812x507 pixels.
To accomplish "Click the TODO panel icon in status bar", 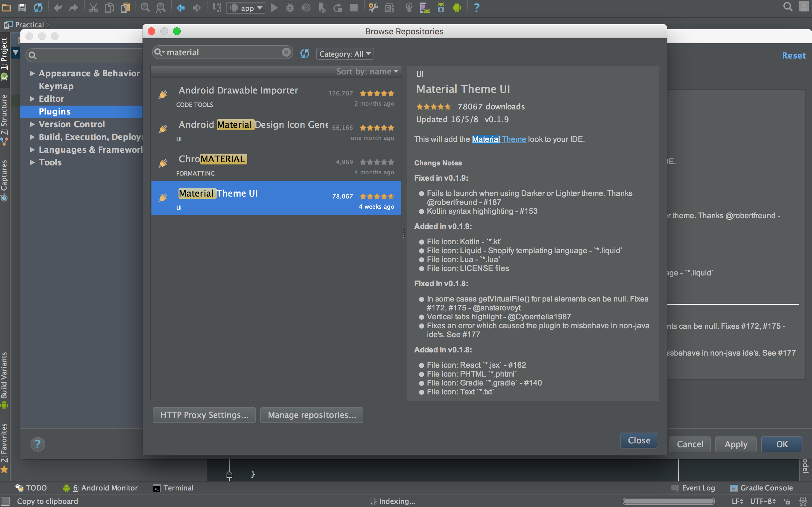I will (30, 488).
